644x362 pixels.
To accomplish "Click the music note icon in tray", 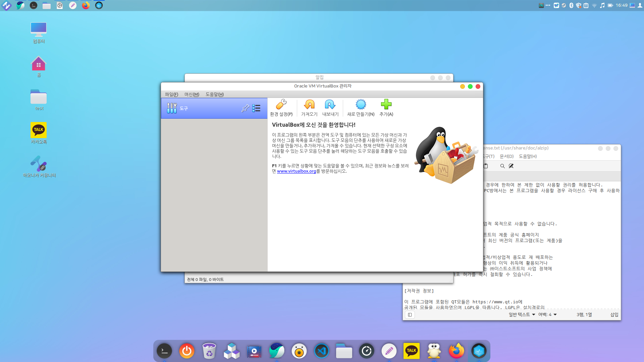I will 602,5.
